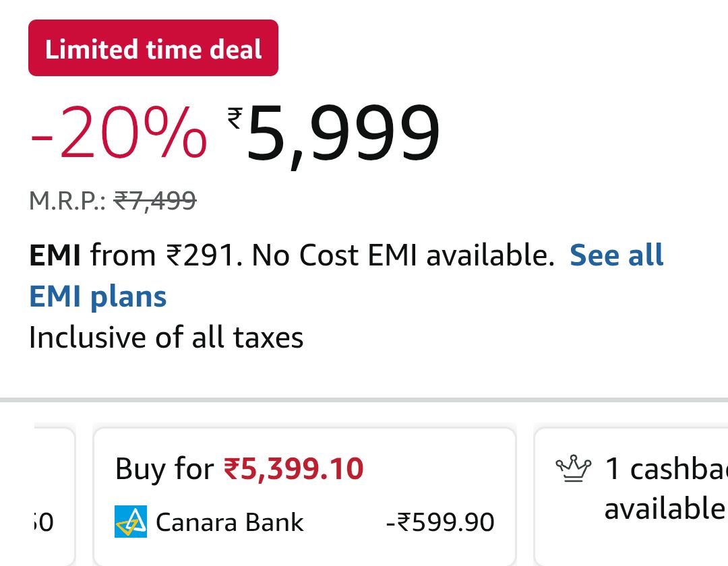Screen dimensions: 728x566
Task: Click the Canara Bank logo icon
Action: [131, 522]
